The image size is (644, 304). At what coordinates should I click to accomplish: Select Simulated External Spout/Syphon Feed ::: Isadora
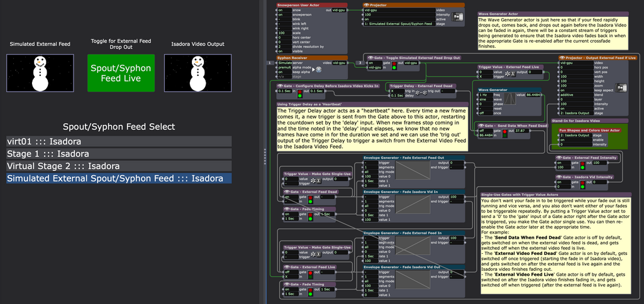(x=119, y=178)
